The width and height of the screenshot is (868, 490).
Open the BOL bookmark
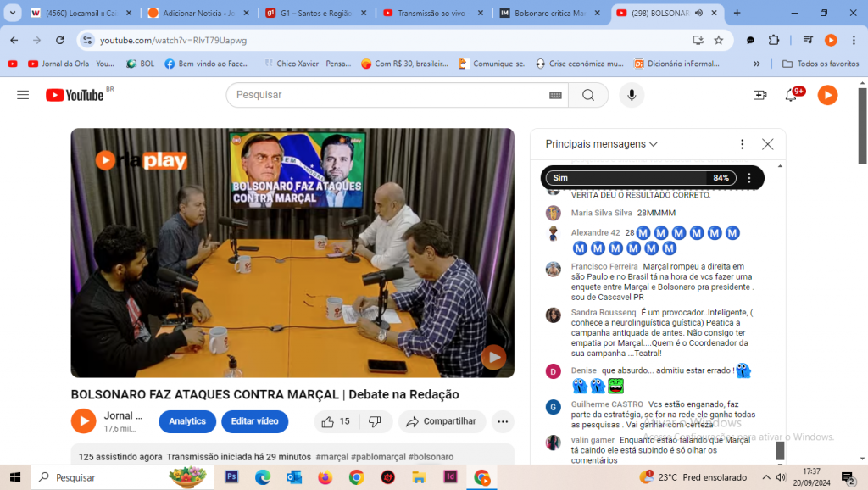coord(141,64)
